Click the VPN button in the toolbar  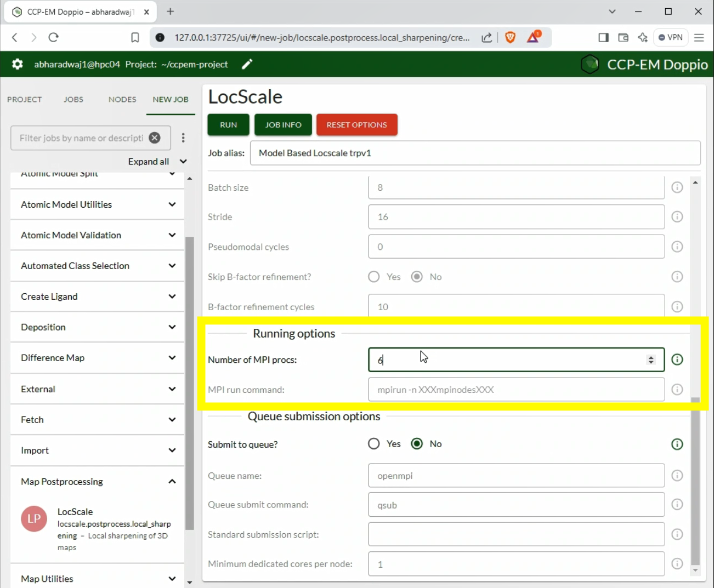click(671, 37)
